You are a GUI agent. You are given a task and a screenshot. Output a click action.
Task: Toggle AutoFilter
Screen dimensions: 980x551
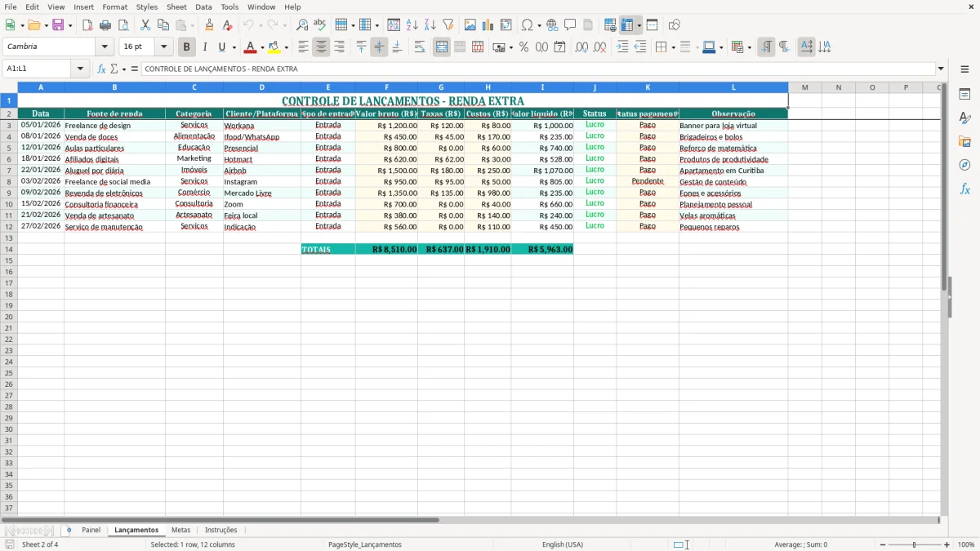click(448, 25)
